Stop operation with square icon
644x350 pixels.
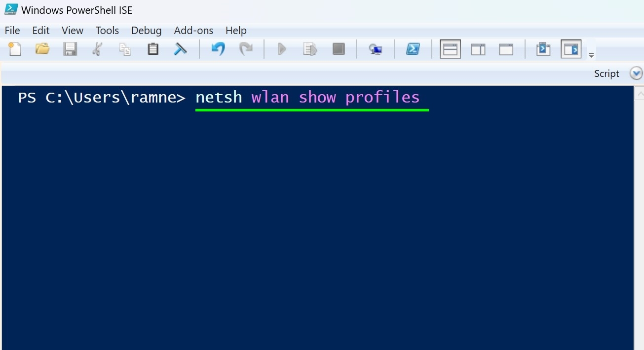(339, 49)
